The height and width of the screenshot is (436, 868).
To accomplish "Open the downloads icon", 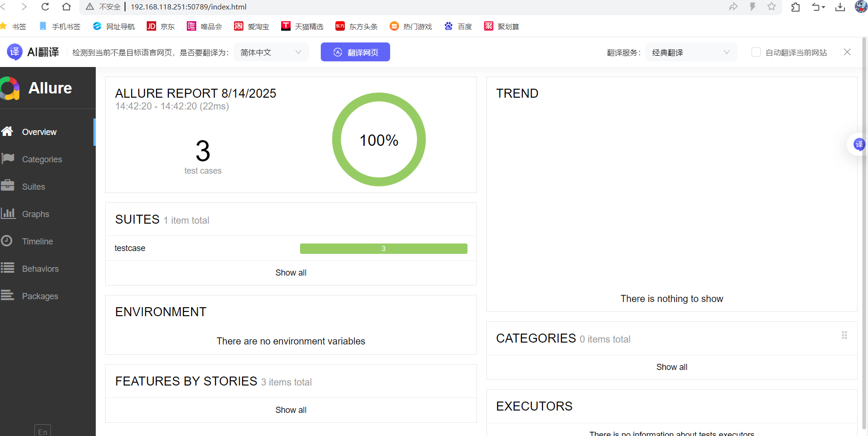I will tap(840, 7).
